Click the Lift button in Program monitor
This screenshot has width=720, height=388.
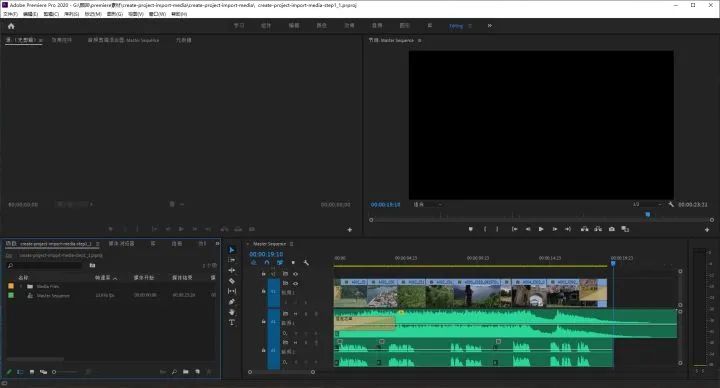584,229
